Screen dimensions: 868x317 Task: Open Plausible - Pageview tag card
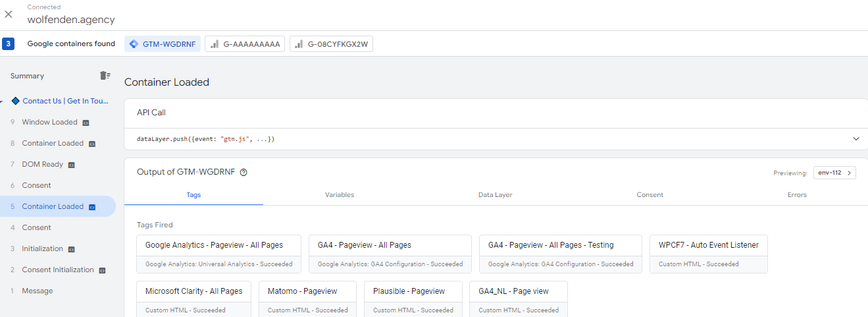[x=413, y=299]
